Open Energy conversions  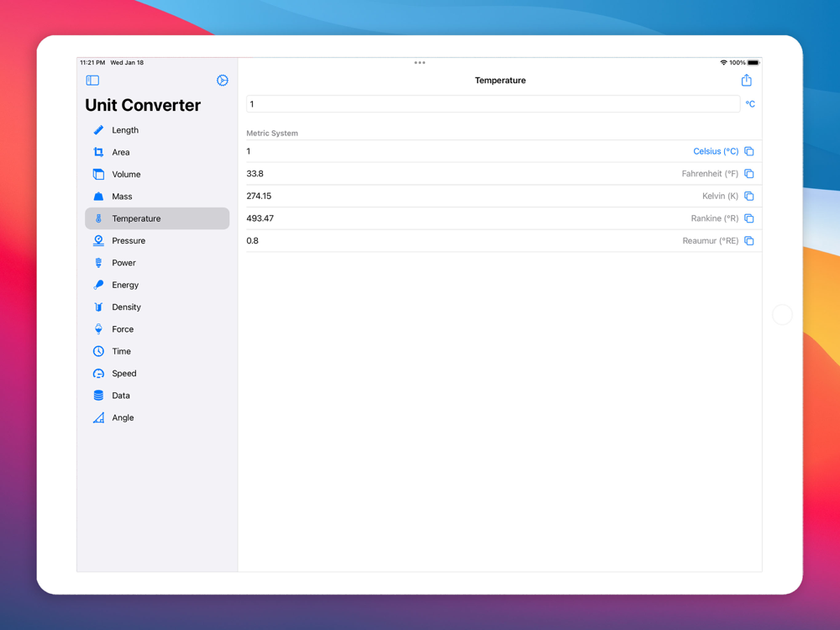157,285
